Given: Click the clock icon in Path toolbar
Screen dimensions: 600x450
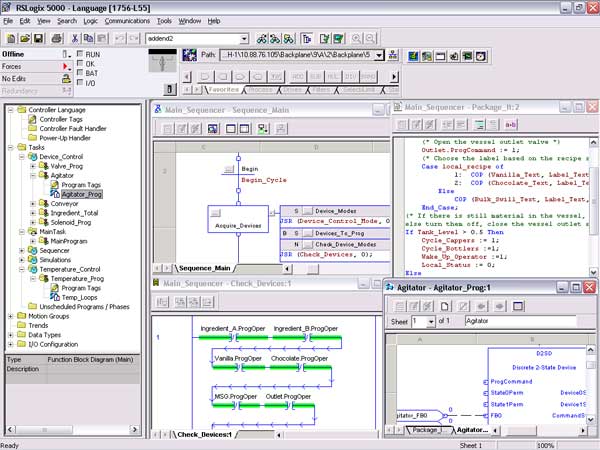Looking at the screenshot, I should (x=481, y=57).
